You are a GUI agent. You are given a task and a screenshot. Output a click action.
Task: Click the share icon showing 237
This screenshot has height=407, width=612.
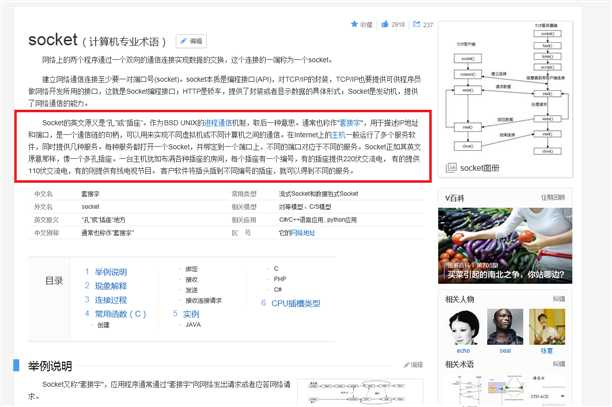click(416, 24)
